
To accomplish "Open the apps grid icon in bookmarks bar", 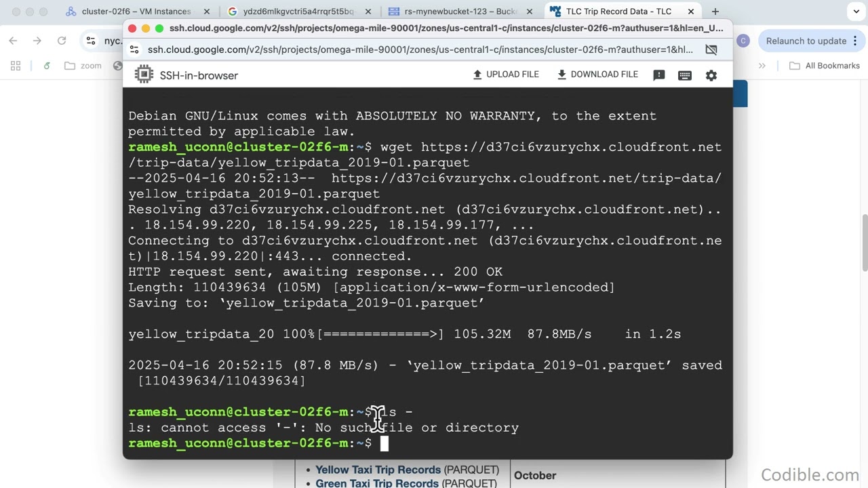I will [16, 66].
